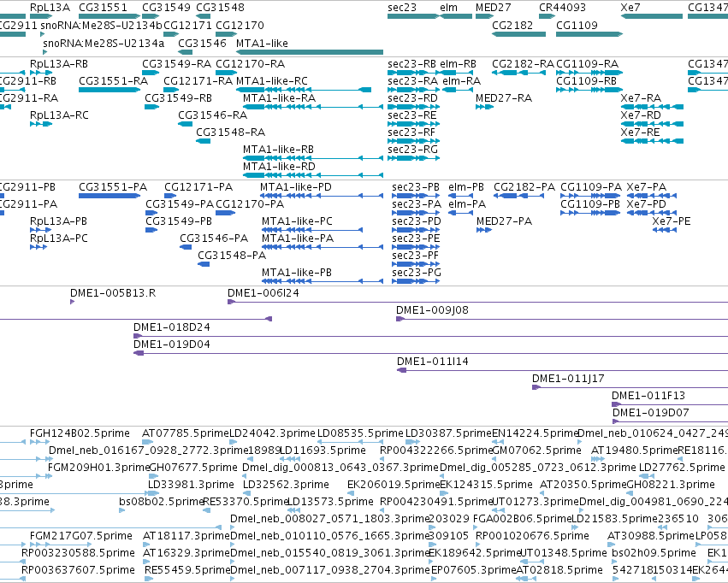Select transcript CG12170-RA label
This screenshot has height=583, width=728.
(251, 63)
